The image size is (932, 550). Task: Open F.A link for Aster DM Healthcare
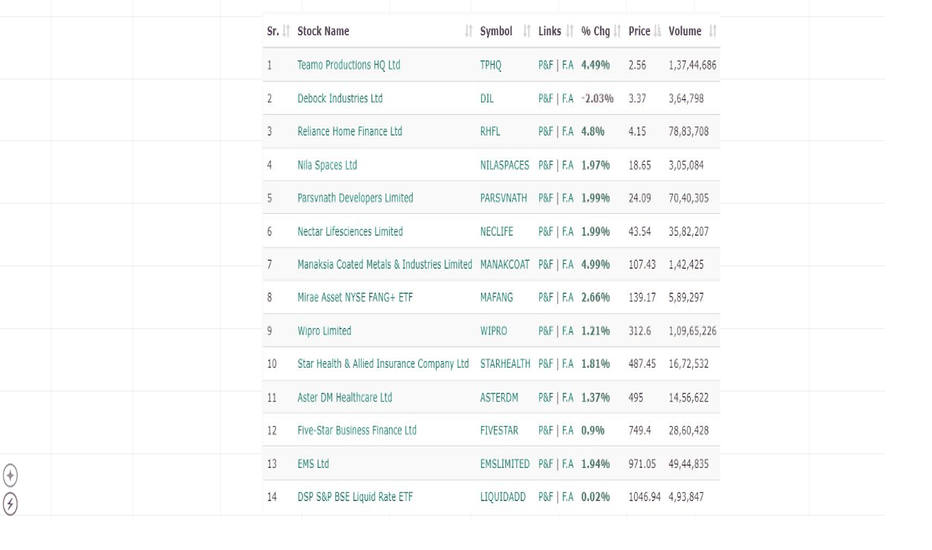(x=568, y=397)
